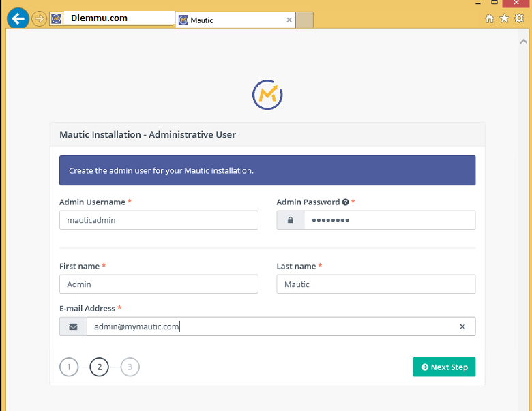This screenshot has height=411, width=532.
Task: Focus the Admin Username field
Action: point(159,220)
